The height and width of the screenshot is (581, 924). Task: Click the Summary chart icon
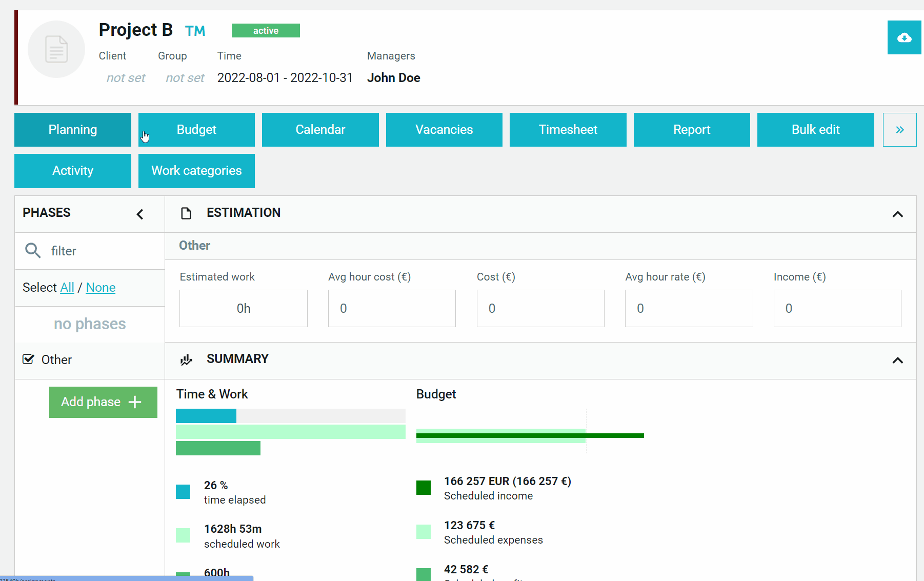pyautogui.click(x=186, y=359)
